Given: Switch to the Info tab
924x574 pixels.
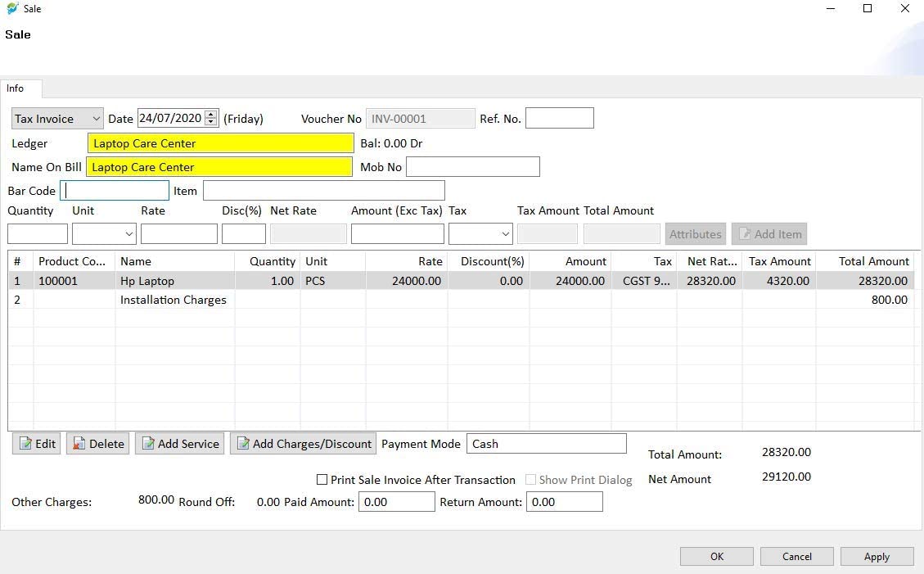Looking at the screenshot, I should (16, 88).
